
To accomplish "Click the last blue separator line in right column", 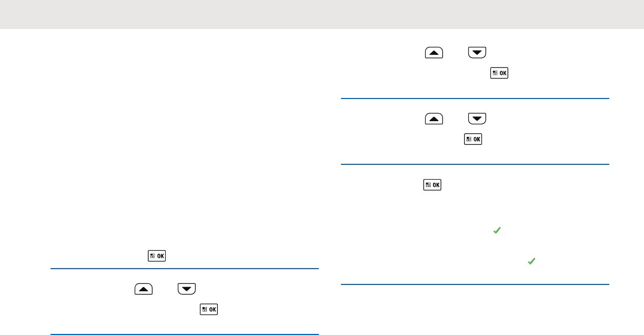I will (475, 284).
